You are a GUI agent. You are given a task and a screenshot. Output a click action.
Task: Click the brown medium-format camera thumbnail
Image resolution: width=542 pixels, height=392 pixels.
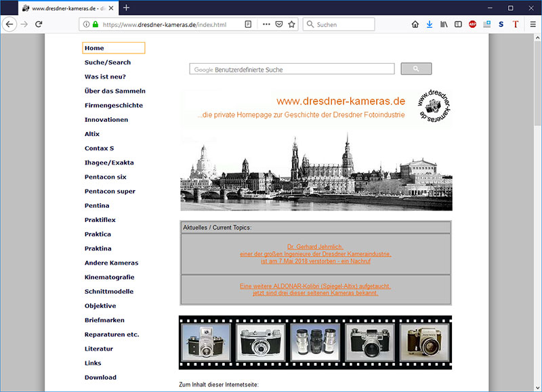425,343
